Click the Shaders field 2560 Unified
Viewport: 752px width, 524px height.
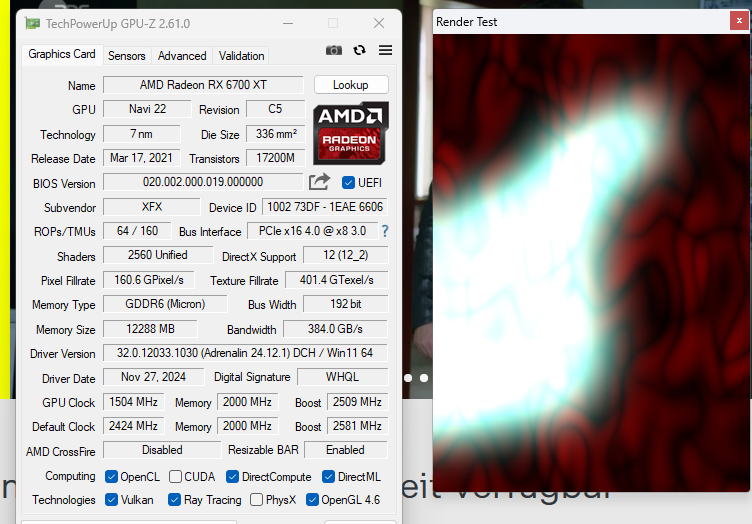(158, 255)
